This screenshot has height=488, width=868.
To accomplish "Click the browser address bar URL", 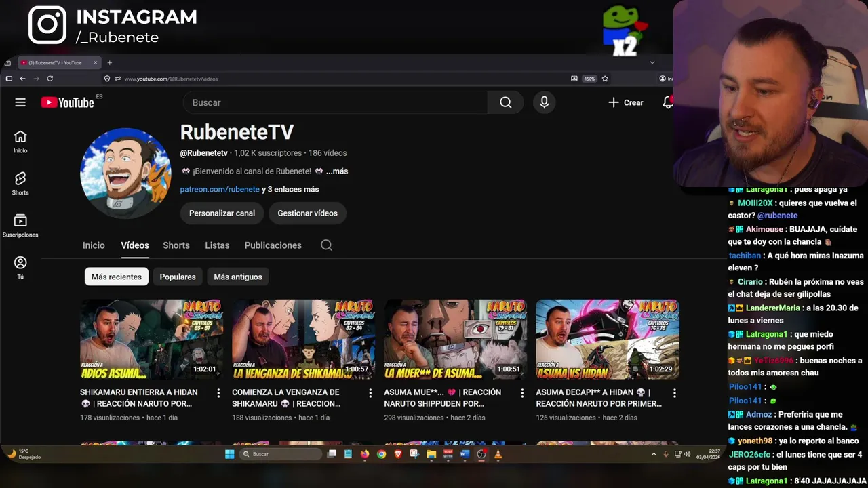I will tap(171, 79).
